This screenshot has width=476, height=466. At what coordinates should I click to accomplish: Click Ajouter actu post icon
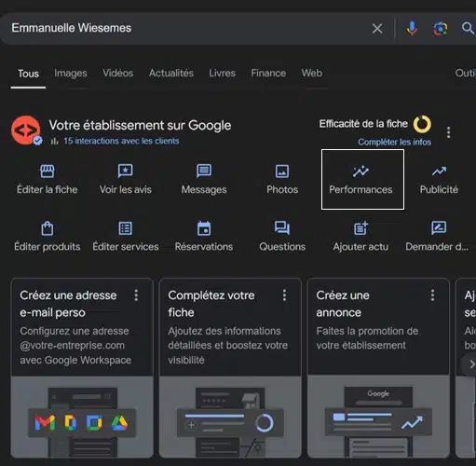(x=360, y=228)
